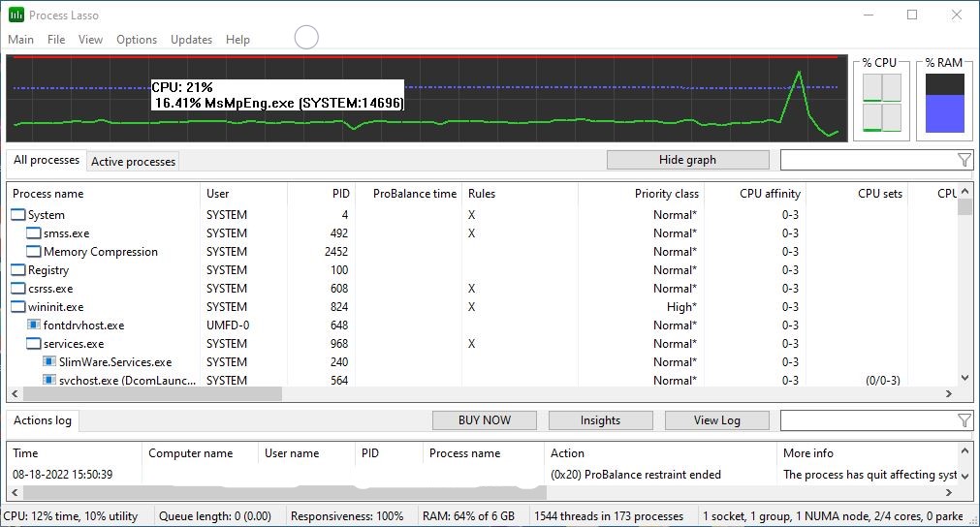Click the log entry 08-18-2022 15:50:39
This screenshot has width=980, height=527.
[x=62, y=475]
